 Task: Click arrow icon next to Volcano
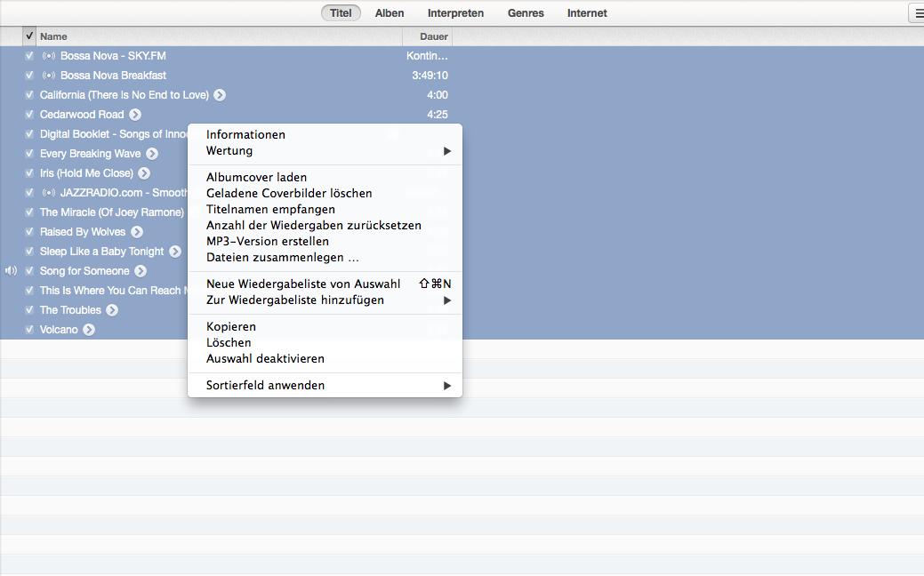pos(89,330)
